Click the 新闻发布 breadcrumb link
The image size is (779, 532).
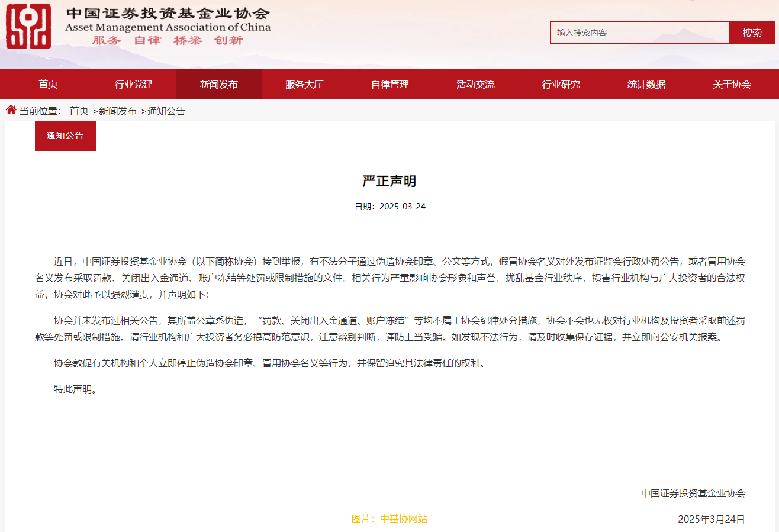coord(118,111)
